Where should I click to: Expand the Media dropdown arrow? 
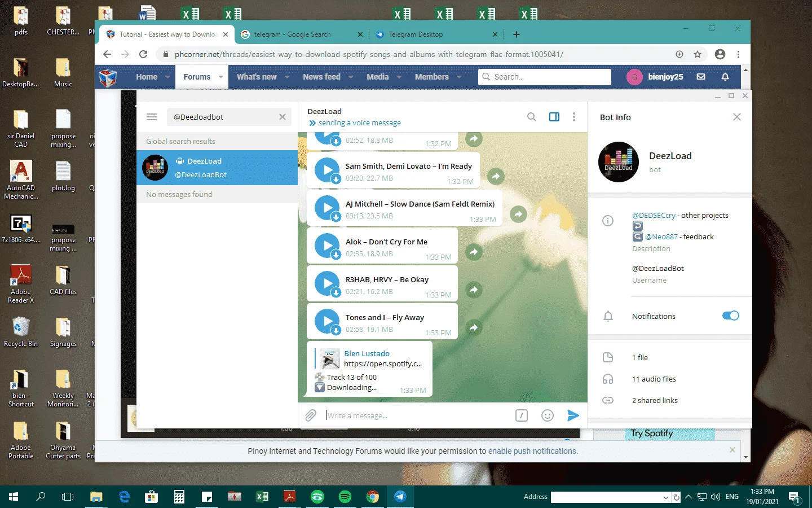click(x=399, y=77)
